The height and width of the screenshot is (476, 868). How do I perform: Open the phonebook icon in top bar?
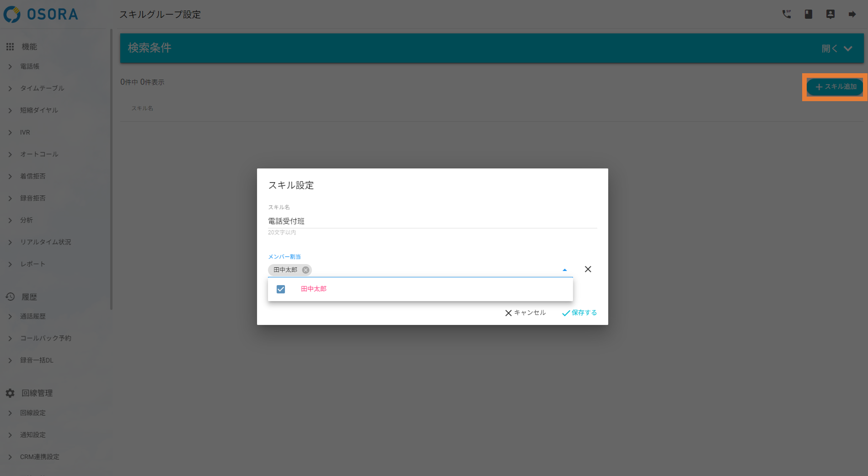(808, 14)
